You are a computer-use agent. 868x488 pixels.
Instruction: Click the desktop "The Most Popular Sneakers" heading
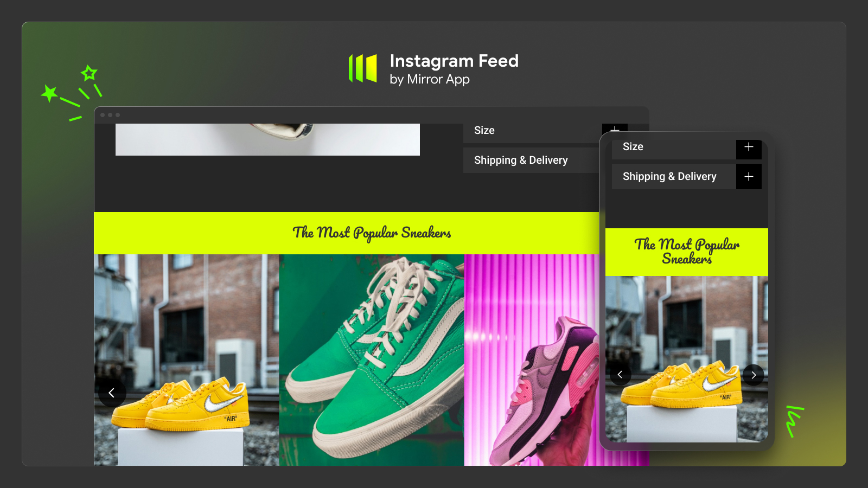tap(372, 233)
